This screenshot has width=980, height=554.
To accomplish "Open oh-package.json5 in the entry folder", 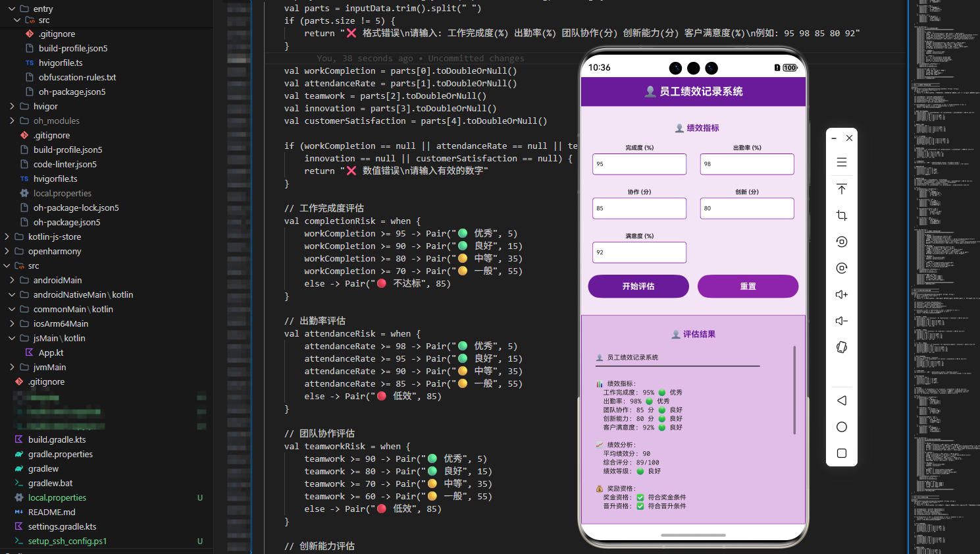I will [72, 92].
